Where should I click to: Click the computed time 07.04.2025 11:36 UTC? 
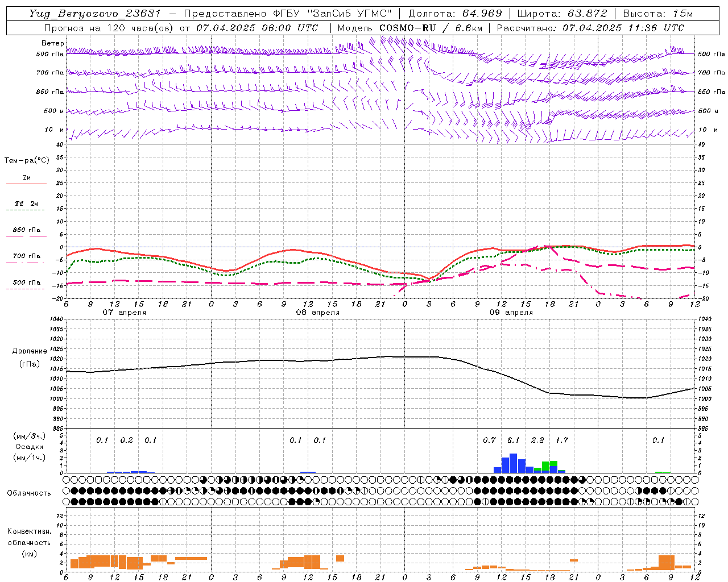(623, 28)
